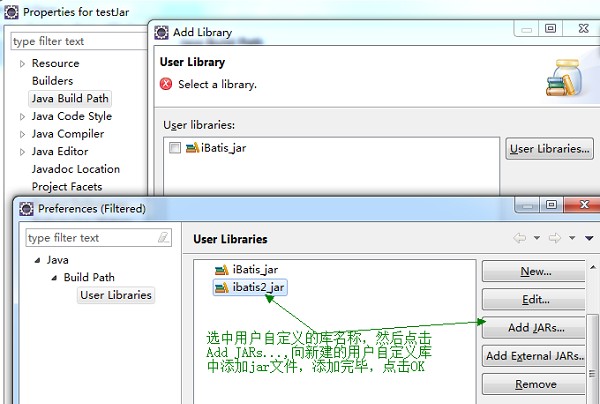This screenshot has height=404, width=600.
Task: Click the User Library jar books image
Action: tap(564, 78)
